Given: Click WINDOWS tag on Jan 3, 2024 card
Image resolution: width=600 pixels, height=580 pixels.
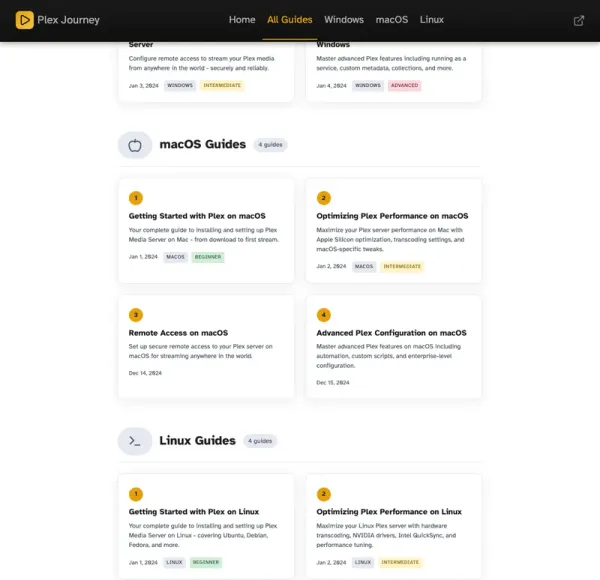Looking at the screenshot, I should point(180,85).
